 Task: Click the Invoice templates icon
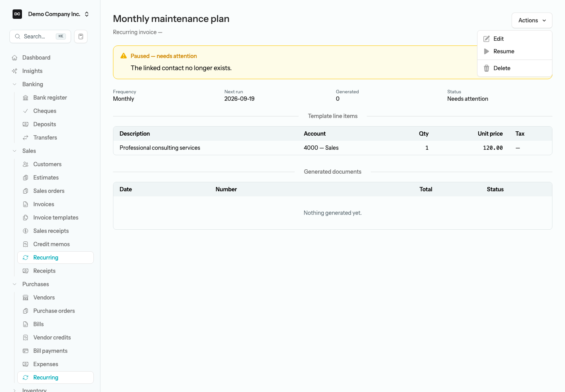pos(26,218)
